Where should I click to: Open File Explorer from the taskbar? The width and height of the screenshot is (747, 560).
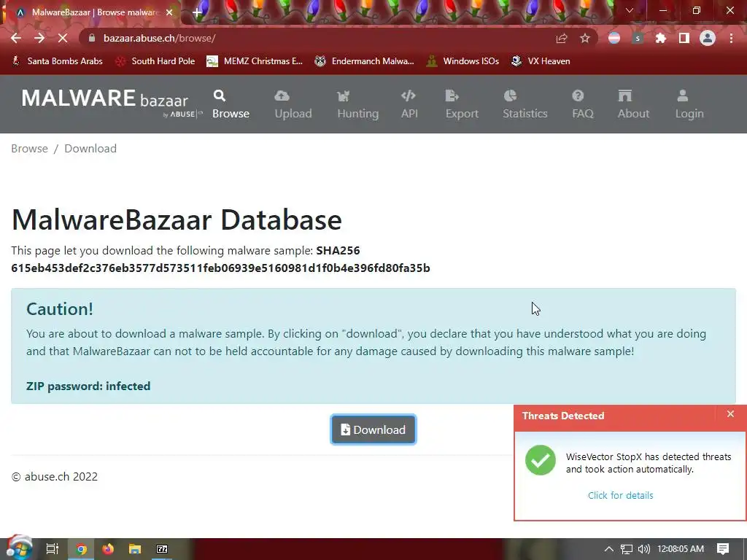[x=135, y=549]
